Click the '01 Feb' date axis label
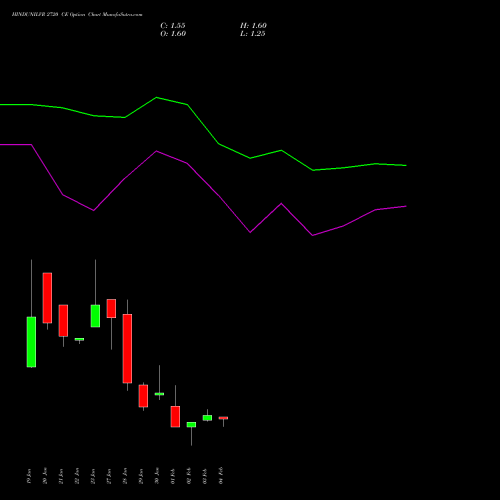 173,476
